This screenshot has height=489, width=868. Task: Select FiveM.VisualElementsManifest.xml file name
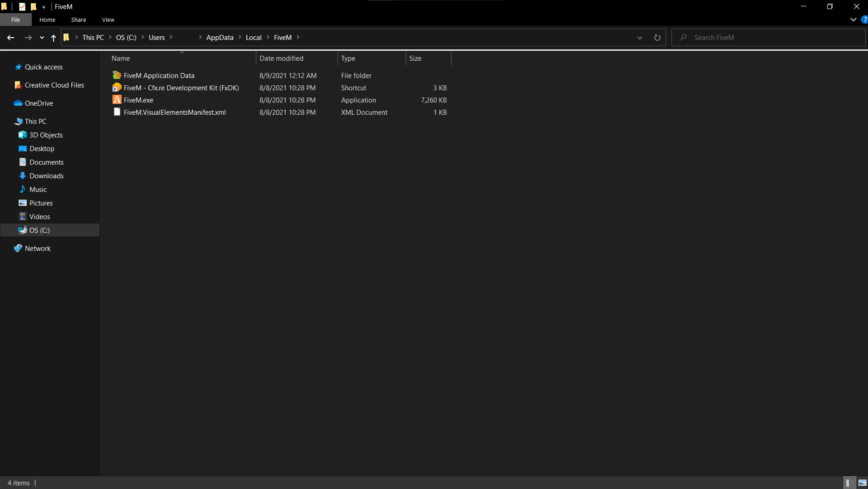click(175, 112)
